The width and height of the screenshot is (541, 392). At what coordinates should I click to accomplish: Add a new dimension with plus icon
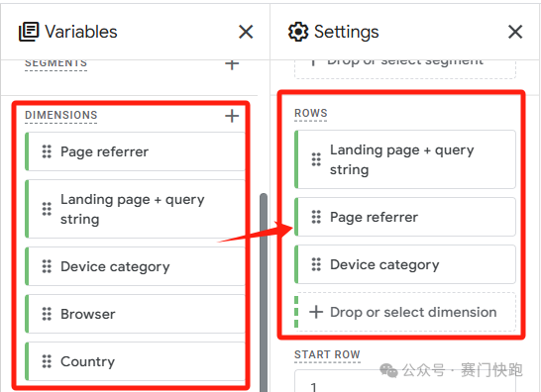[232, 116]
